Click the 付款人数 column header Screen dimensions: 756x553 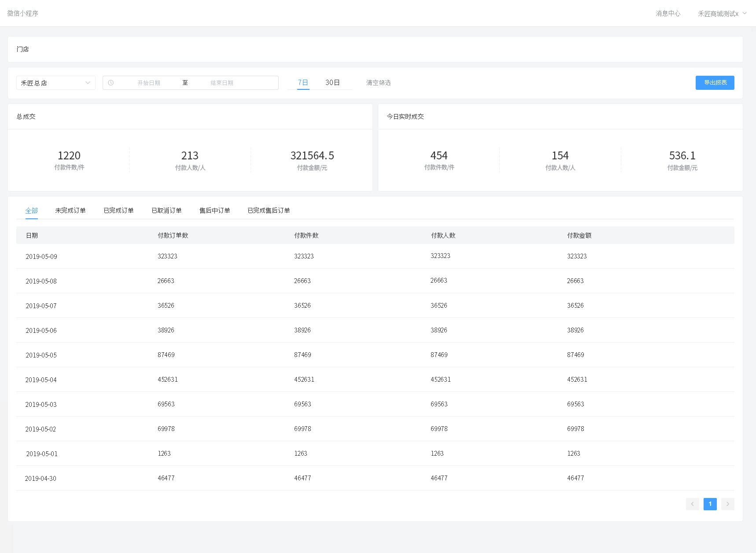443,236
